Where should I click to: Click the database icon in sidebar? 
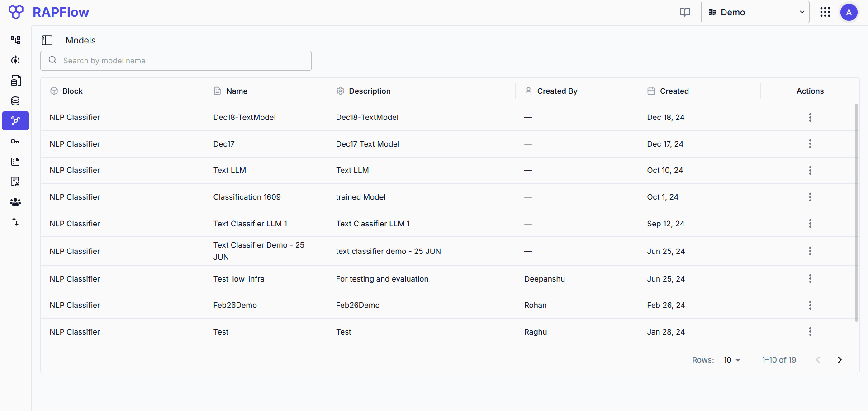tap(15, 101)
